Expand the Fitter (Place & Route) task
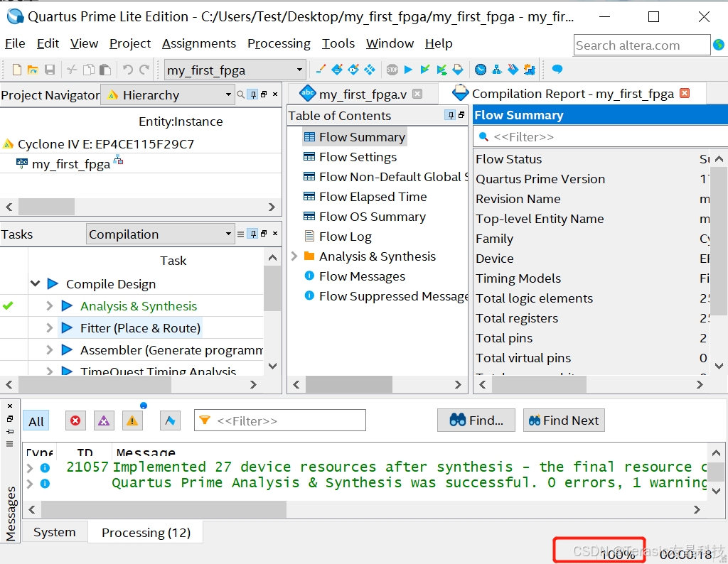The width and height of the screenshot is (728, 564). [49, 327]
